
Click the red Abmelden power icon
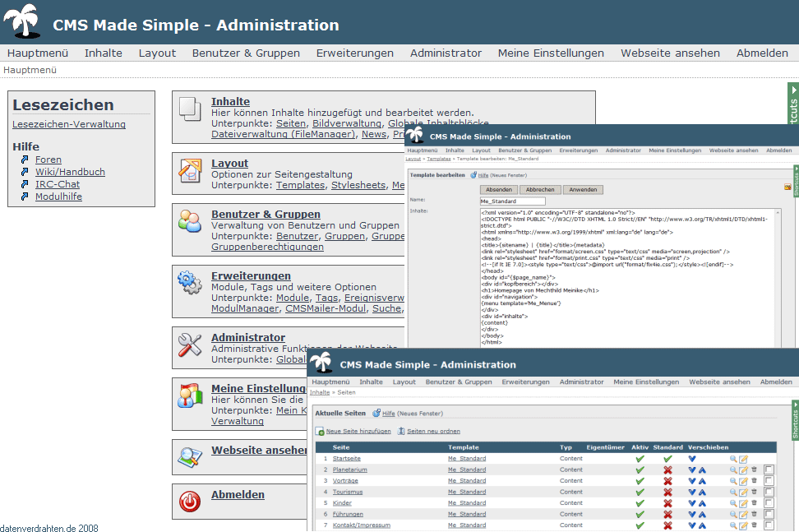[190, 502]
